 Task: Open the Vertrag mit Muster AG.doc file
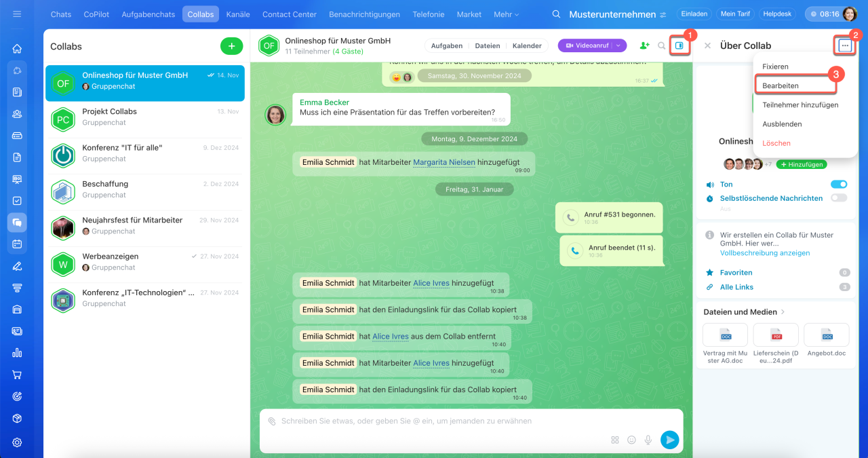coord(726,343)
